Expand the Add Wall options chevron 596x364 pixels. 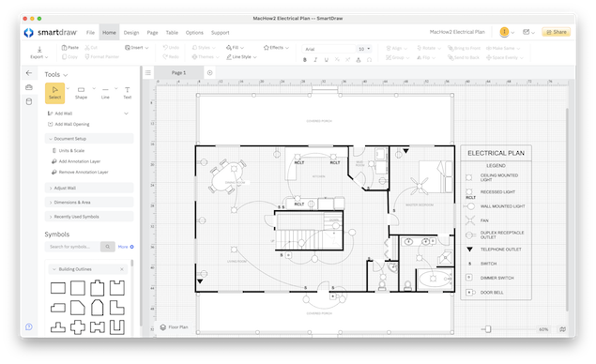point(126,114)
